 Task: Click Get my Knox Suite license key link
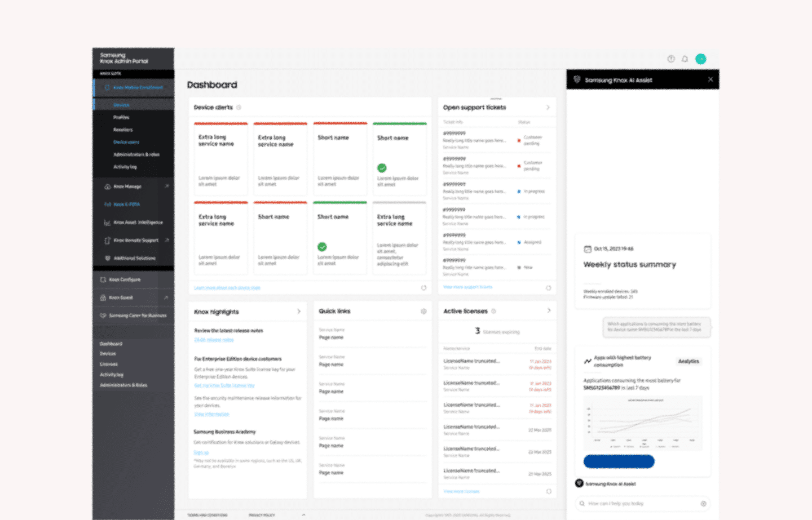224,385
